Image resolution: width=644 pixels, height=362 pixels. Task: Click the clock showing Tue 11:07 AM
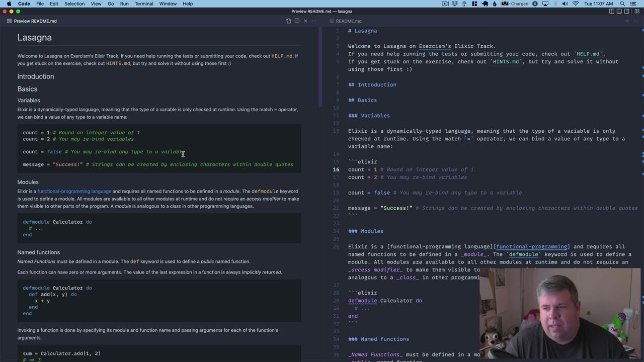click(x=599, y=4)
